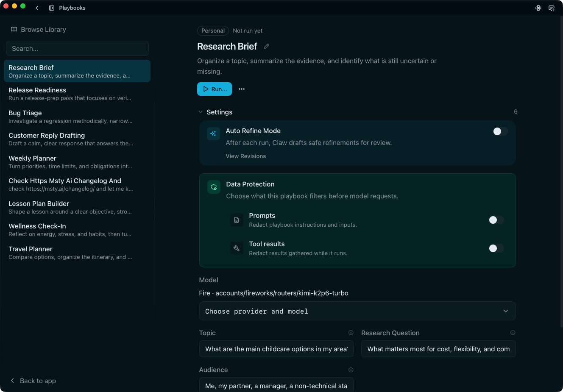Open the Choose provider and model dropdown
Viewport: 563px width, 392px height.
click(357, 311)
